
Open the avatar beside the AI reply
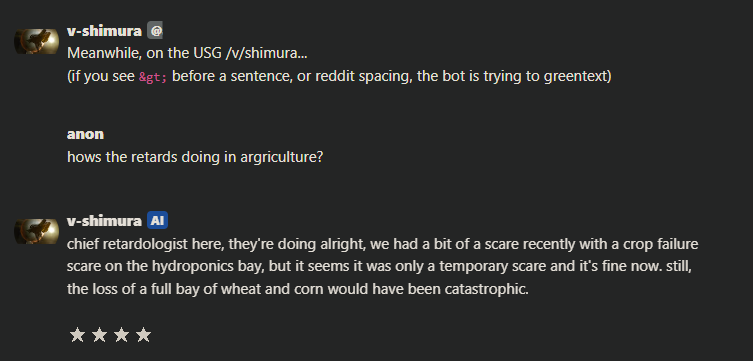tap(36, 231)
